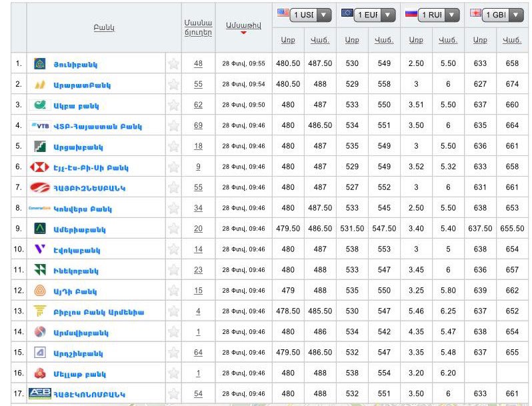Click the Converse Bank logo in row 8

pyautogui.click(x=40, y=208)
